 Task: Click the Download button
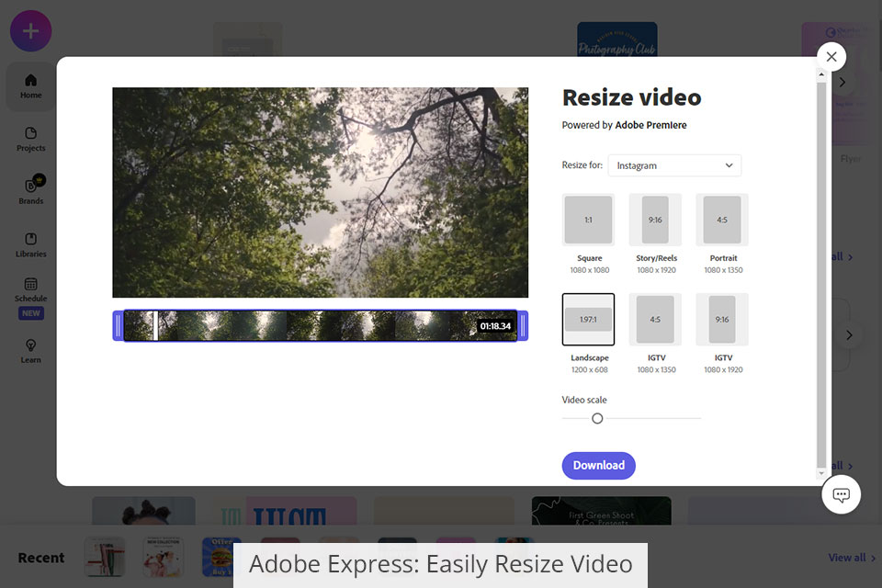tap(598, 465)
